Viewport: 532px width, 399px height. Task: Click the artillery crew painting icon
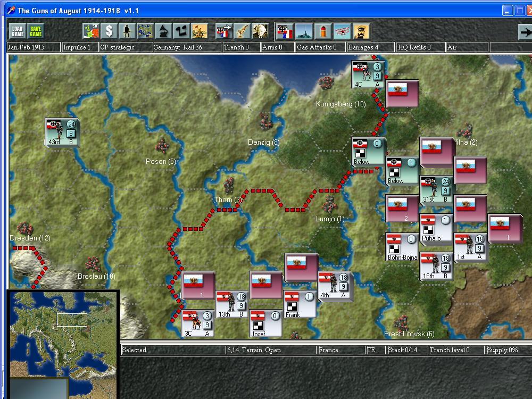(199, 31)
